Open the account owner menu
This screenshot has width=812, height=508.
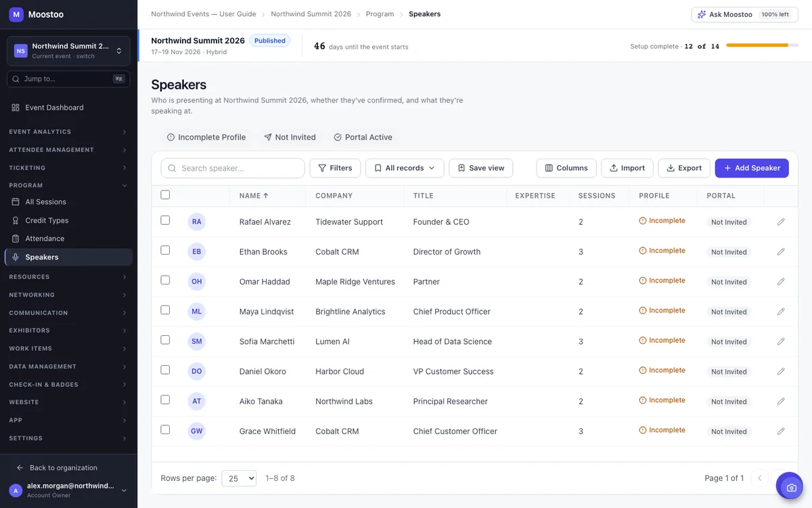point(68,490)
